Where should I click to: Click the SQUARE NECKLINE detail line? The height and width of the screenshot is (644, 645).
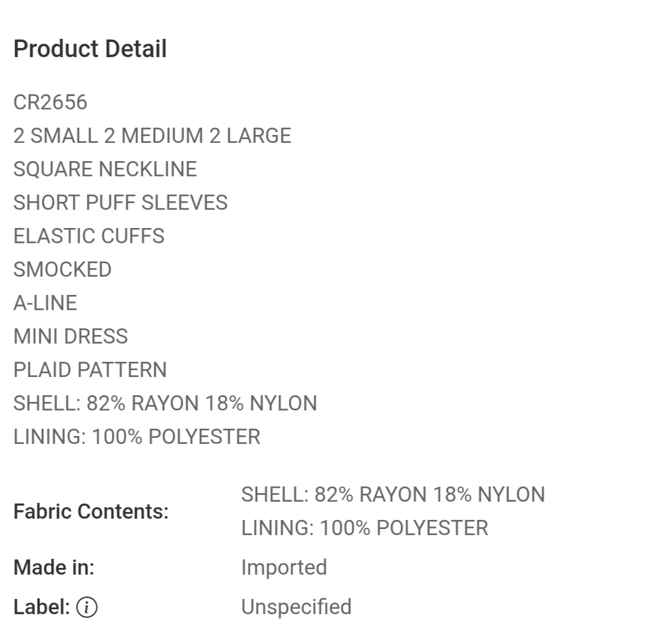click(x=105, y=170)
